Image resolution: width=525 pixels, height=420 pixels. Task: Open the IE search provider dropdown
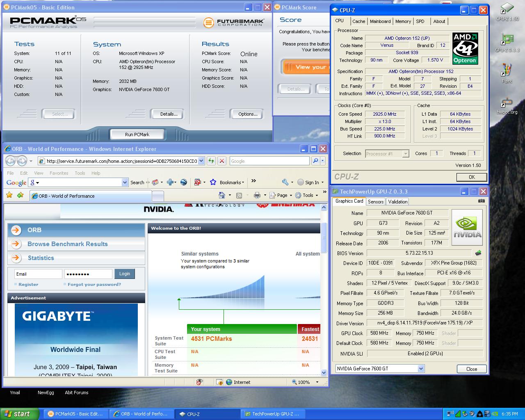[x=323, y=161]
